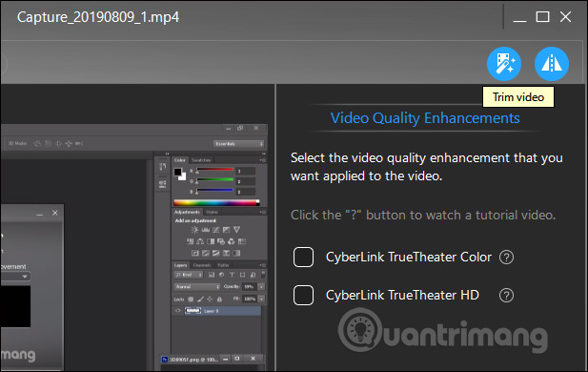
Task: Switch to Adjustments tab in Photoshop preview
Action: click(x=187, y=212)
